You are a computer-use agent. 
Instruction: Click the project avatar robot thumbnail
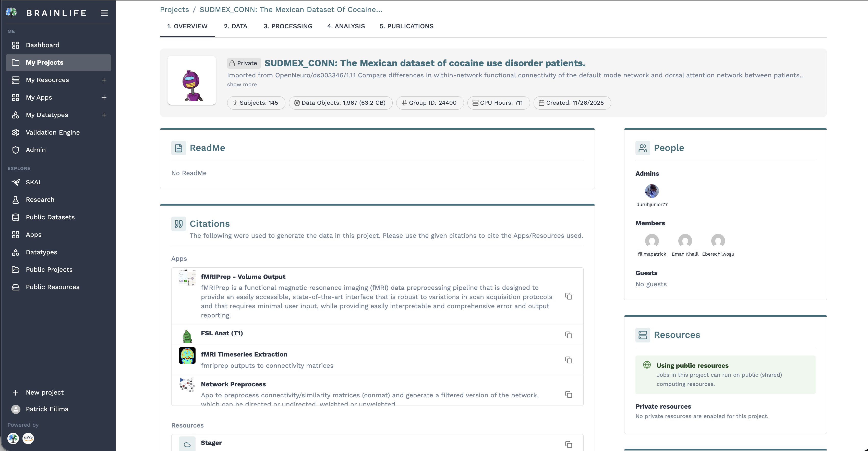click(x=192, y=80)
